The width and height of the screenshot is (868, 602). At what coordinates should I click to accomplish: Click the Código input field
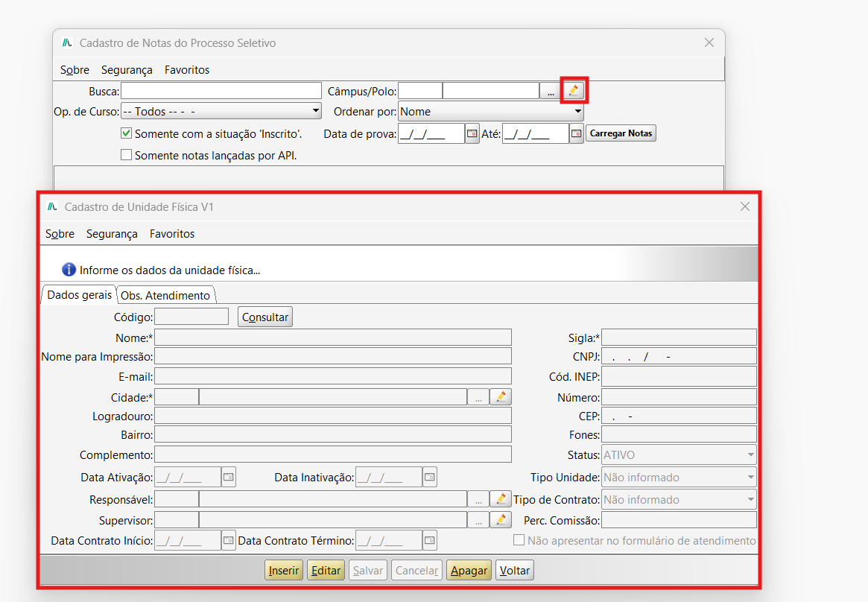tap(191, 317)
